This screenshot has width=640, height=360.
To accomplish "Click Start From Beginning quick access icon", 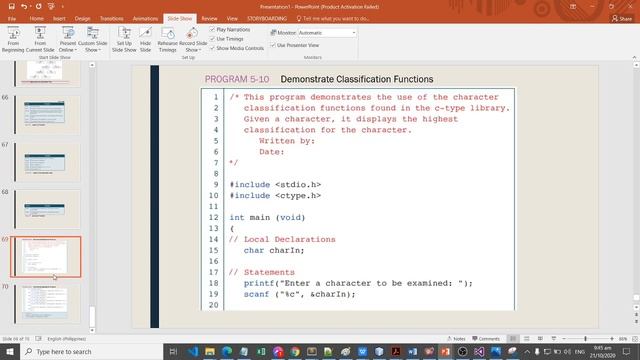I will (51, 7).
